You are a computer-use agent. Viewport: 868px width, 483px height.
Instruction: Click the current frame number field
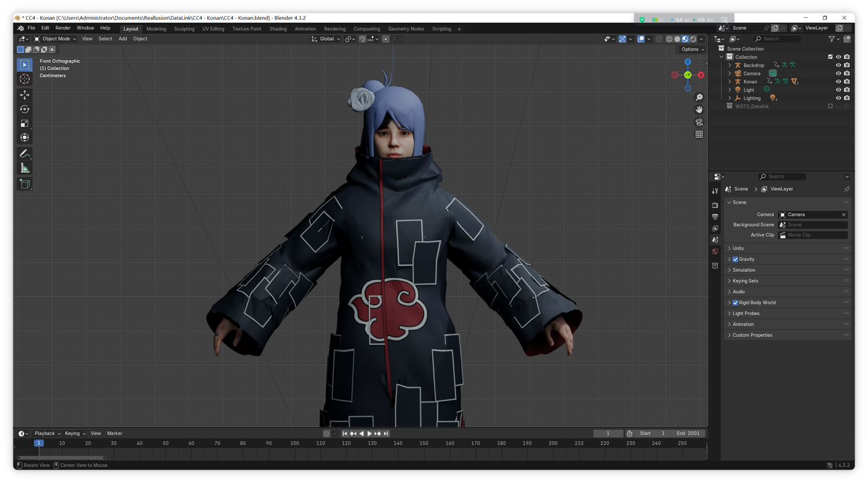[x=608, y=434]
